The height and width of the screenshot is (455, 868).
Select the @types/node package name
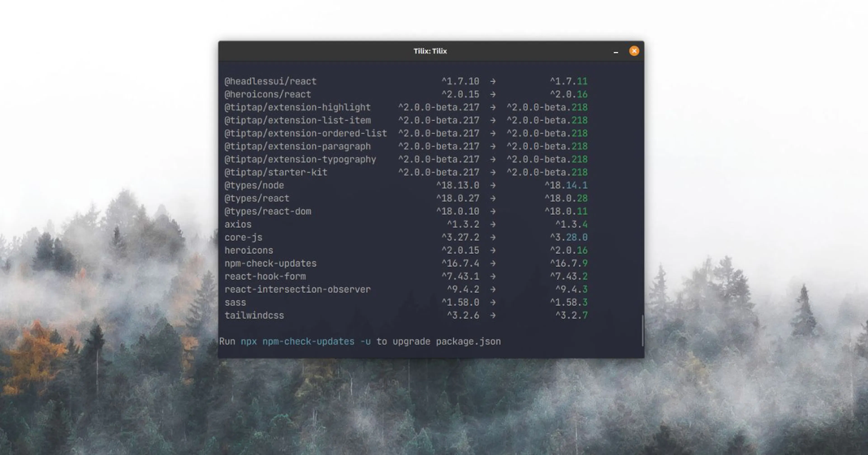254,185
